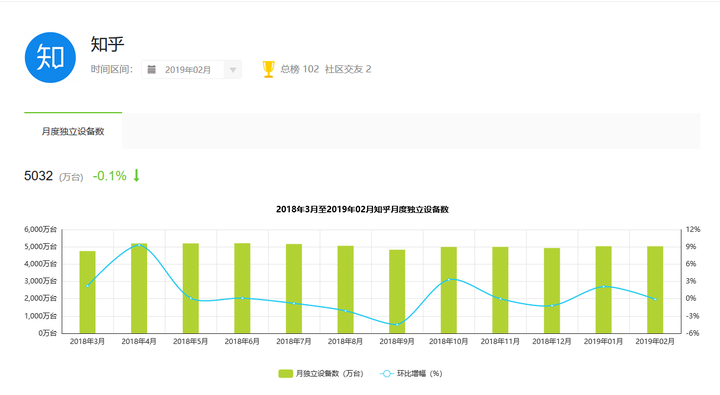Viewport: 720px width, 395px height.
Task: Click the green down arrow beside -0.1%
Action: pyautogui.click(x=136, y=175)
